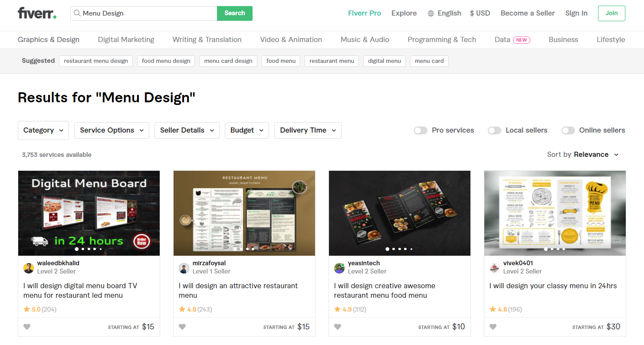The width and height of the screenshot is (644, 345).
Task: Click waleedbkhalid's profile avatar
Action: click(28, 267)
